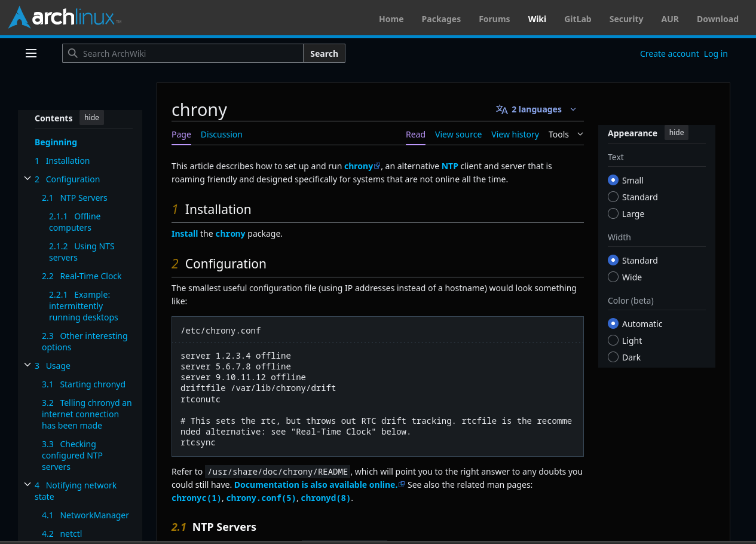Hide the Appearance panel
The width and height of the screenshot is (756, 544).
coord(676,133)
